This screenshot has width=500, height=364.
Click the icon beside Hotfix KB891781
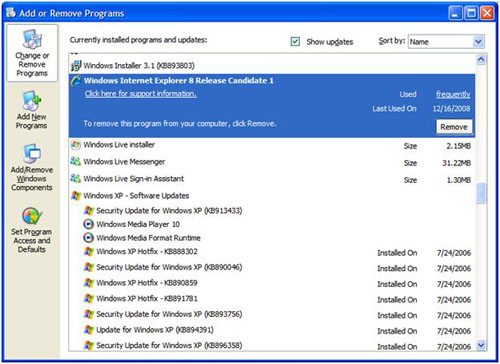click(89, 299)
